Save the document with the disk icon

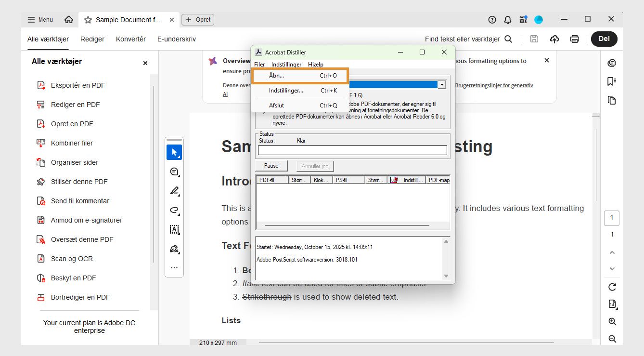[534, 39]
